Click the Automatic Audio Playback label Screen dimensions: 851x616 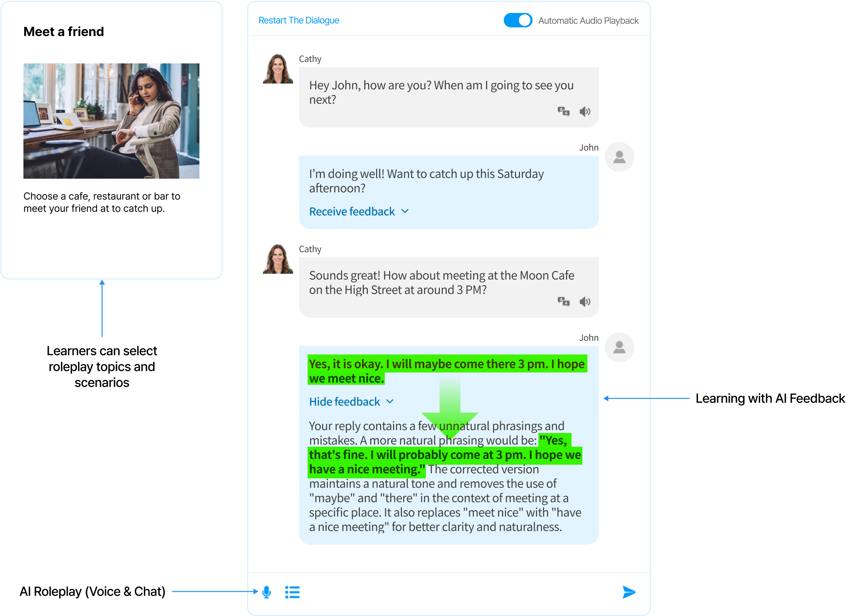point(588,21)
